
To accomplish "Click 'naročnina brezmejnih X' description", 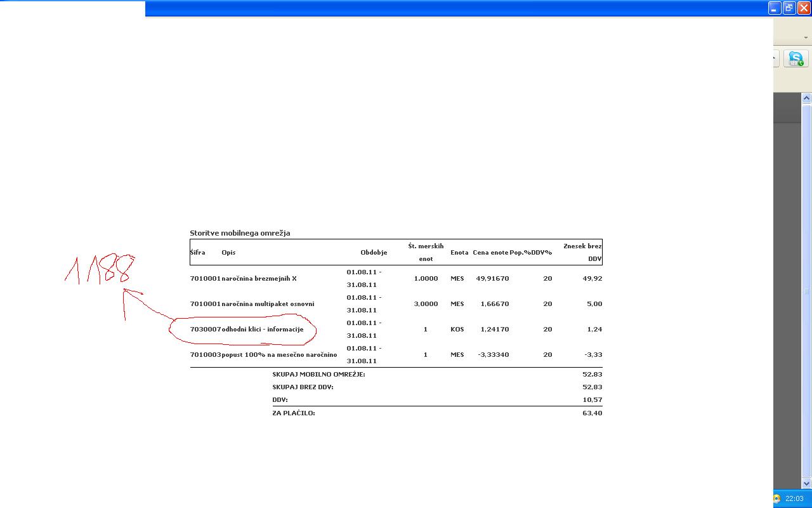I will [259, 278].
